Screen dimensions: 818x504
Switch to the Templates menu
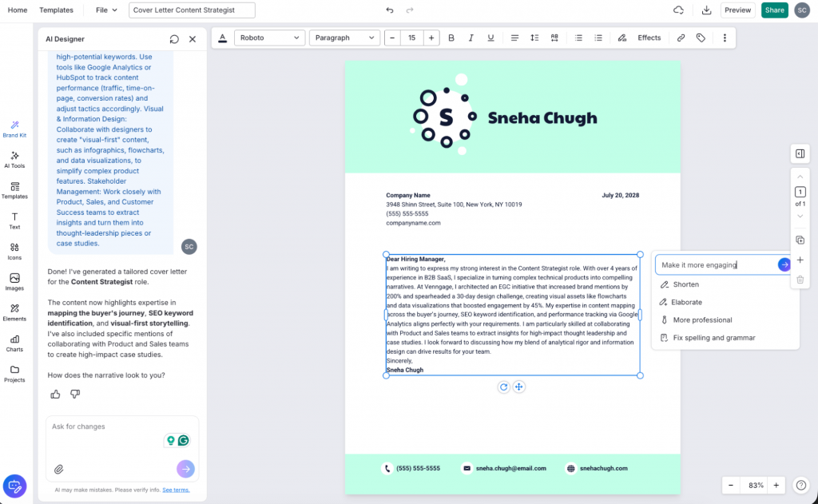tap(56, 10)
